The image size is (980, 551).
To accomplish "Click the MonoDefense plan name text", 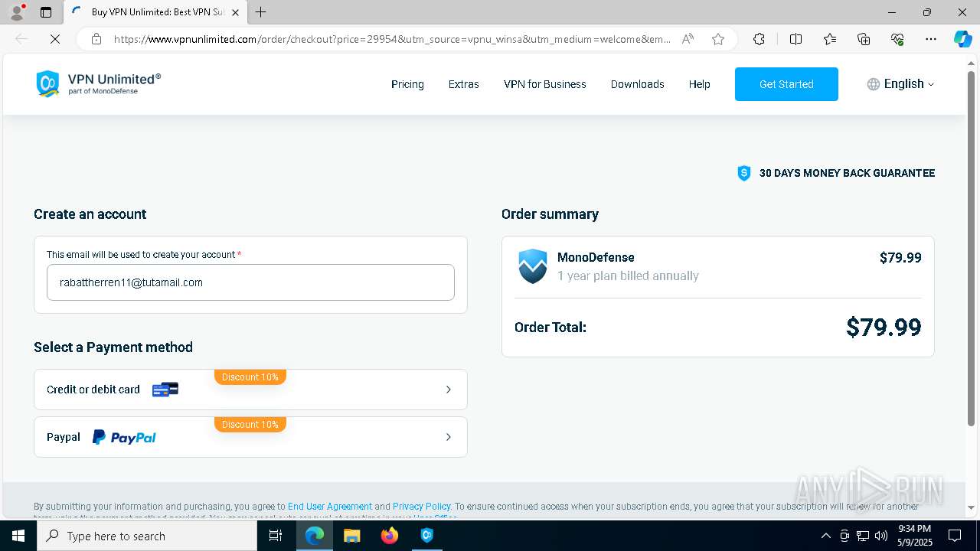I will [596, 257].
